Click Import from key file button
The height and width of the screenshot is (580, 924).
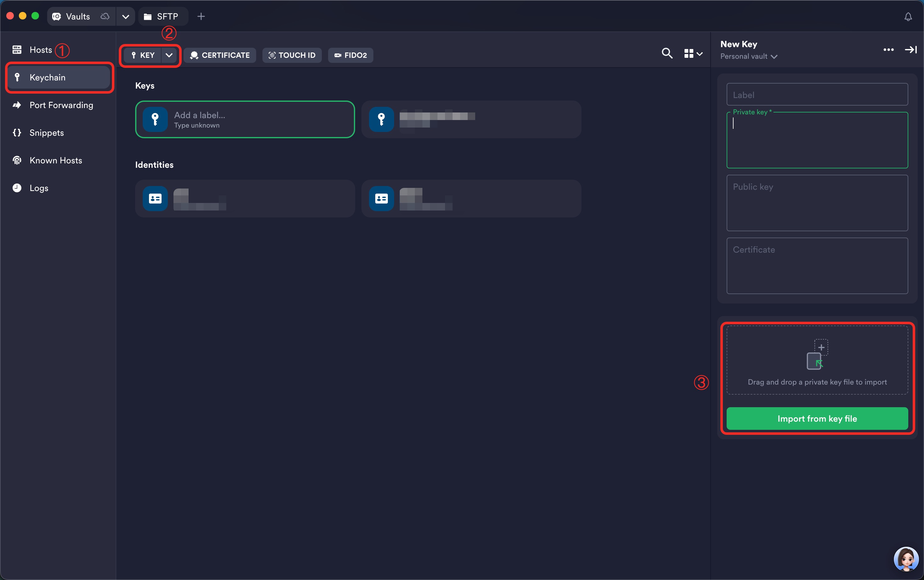[817, 419]
